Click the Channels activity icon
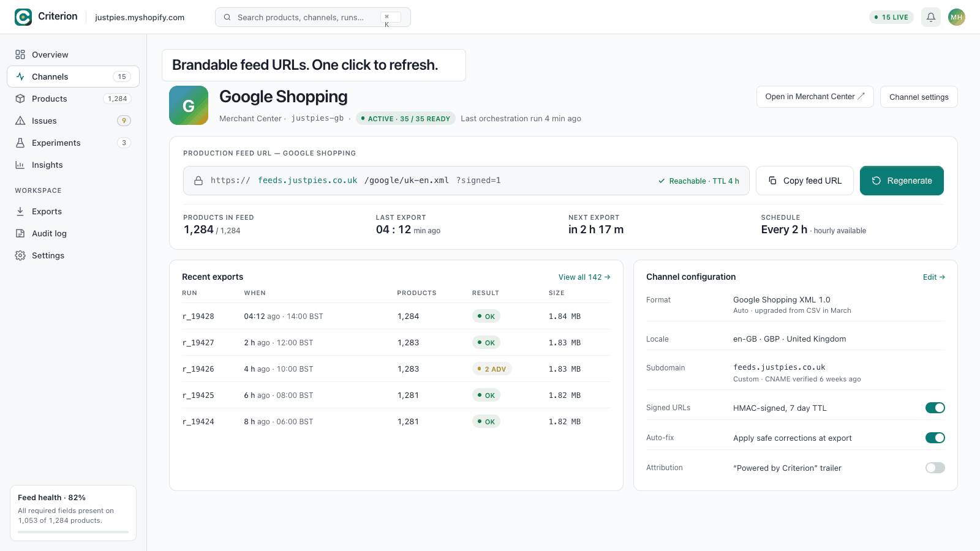Image resolution: width=980 pixels, height=551 pixels. (20, 77)
